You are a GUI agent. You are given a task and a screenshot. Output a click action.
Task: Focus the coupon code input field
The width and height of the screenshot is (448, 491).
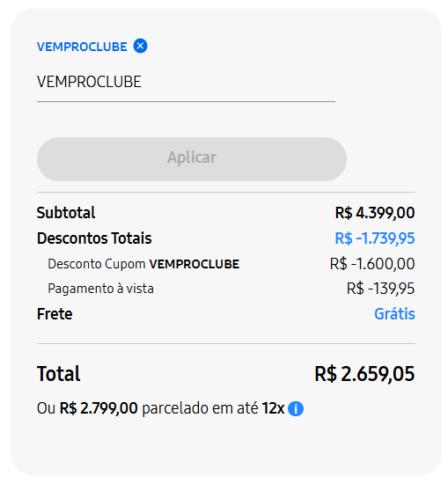(x=186, y=83)
